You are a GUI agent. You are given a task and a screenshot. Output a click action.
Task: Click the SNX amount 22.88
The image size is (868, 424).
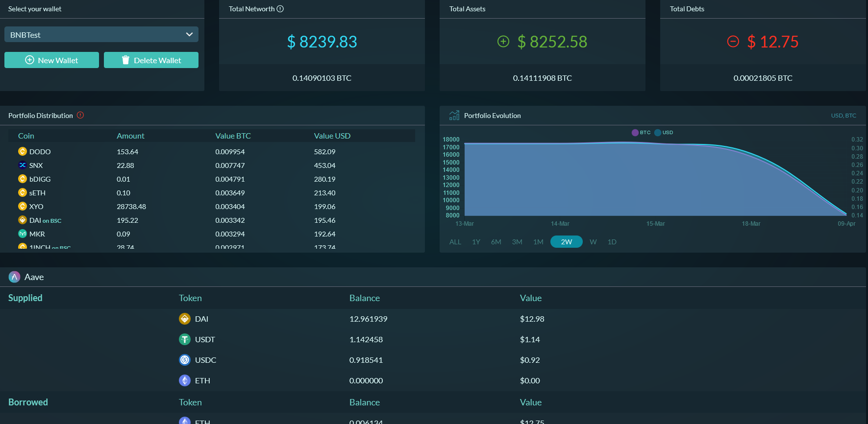[x=125, y=165]
